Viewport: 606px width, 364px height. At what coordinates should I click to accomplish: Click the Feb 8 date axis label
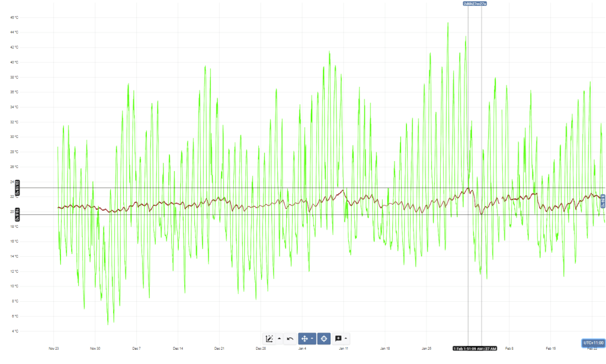click(509, 349)
